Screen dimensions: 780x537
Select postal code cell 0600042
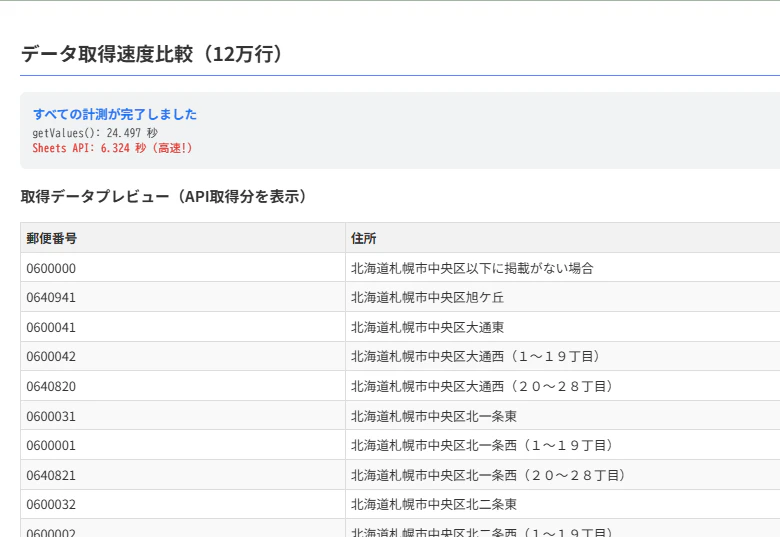click(x=183, y=356)
